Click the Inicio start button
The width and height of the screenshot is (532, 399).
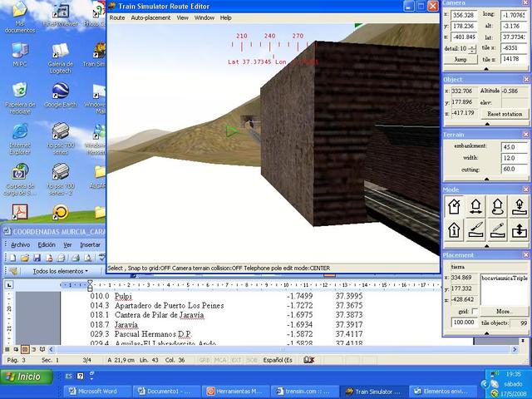coord(24,377)
